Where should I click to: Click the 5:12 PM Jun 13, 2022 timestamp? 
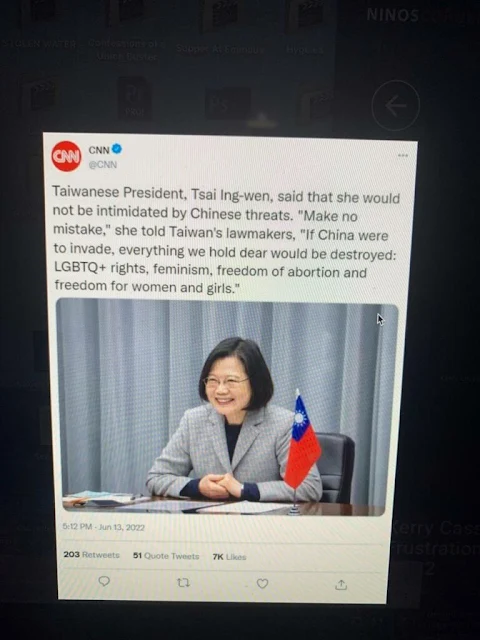click(104, 527)
